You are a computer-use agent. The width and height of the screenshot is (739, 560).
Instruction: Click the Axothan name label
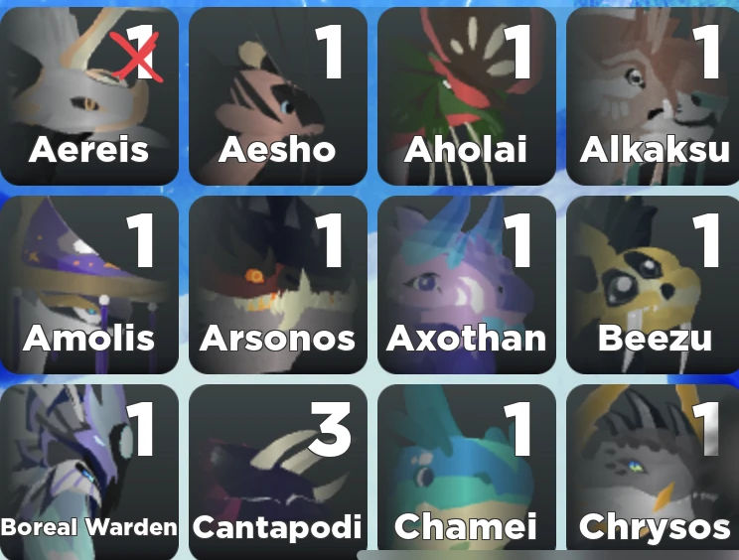click(466, 339)
